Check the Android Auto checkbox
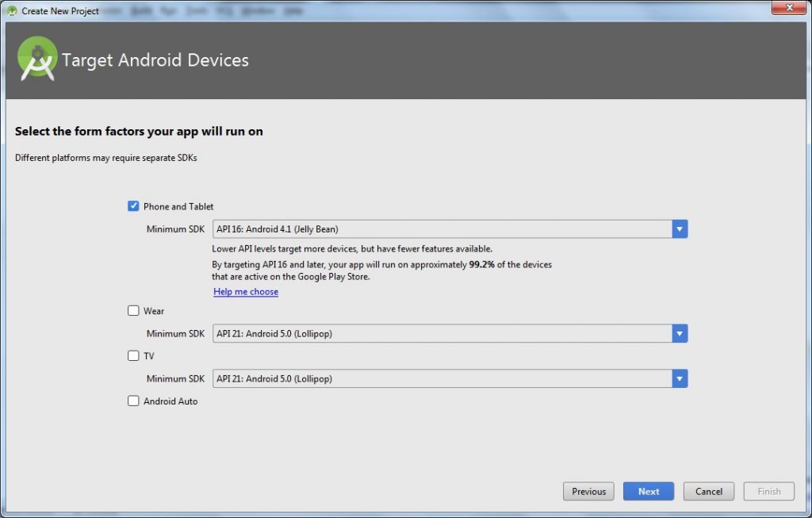The width and height of the screenshot is (812, 518). pos(133,401)
